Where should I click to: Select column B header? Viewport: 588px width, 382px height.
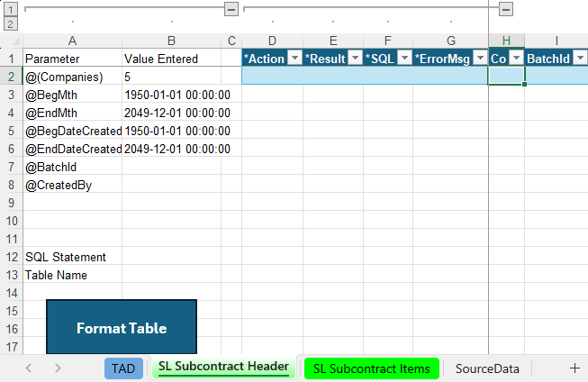pyautogui.click(x=171, y=41)
